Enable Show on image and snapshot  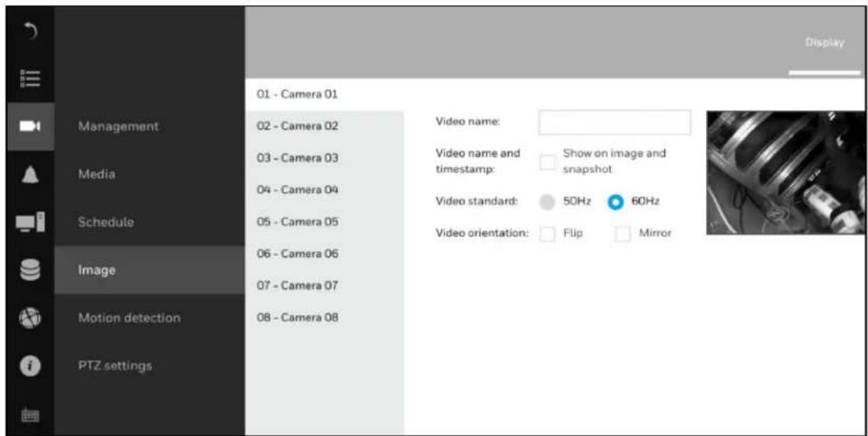coord(547,162)
